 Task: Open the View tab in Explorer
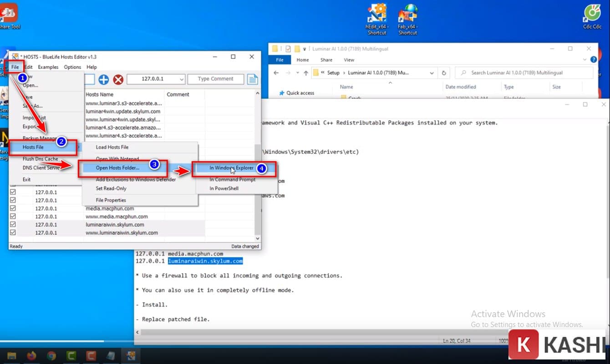(349, 60)
